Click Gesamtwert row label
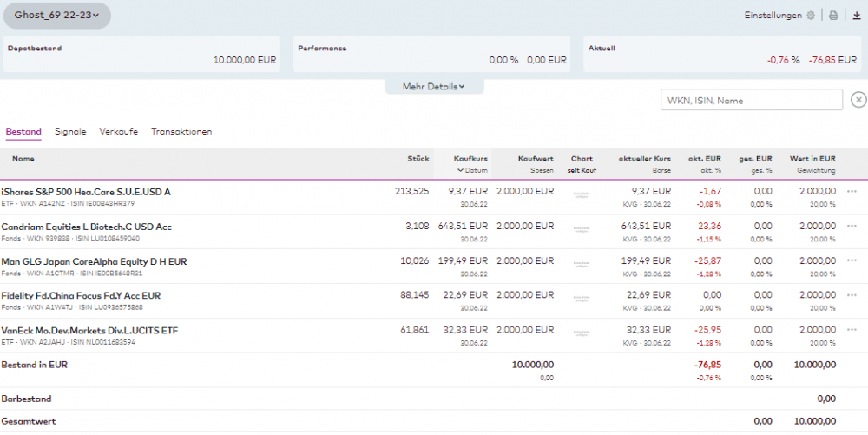 click(x=29, y=421)
